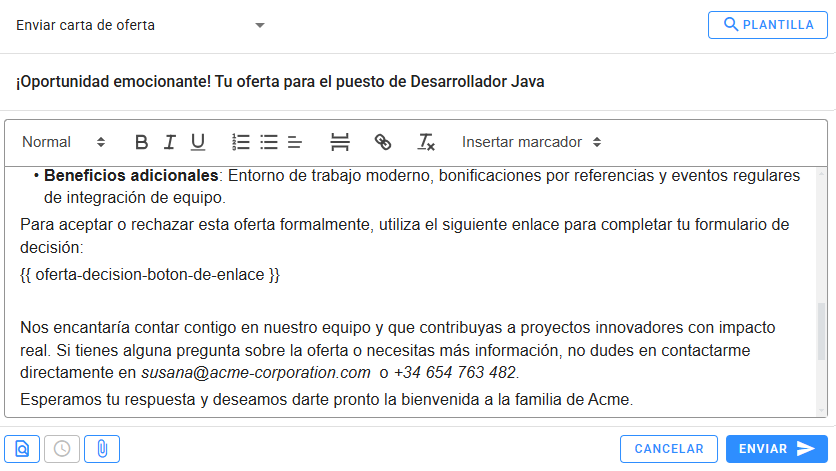The height and width of the screenshot is (471, 836).
Task: Click the PLANTILLA search button
Action: coord(768,25)
